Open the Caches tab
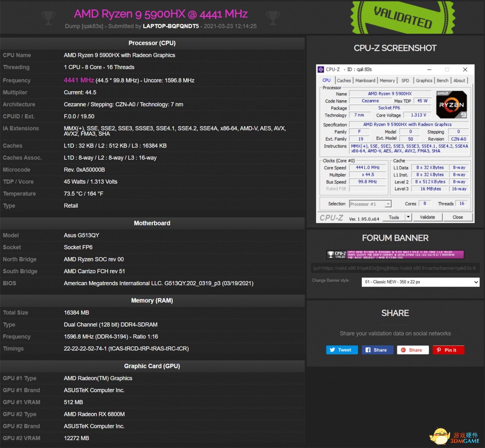 point(344,81)
